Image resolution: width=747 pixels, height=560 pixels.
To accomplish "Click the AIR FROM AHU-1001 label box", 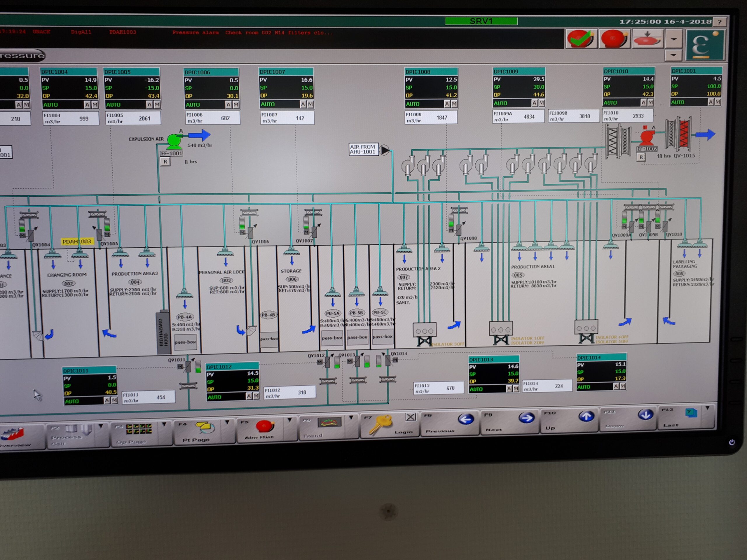I will coord(363,150).
